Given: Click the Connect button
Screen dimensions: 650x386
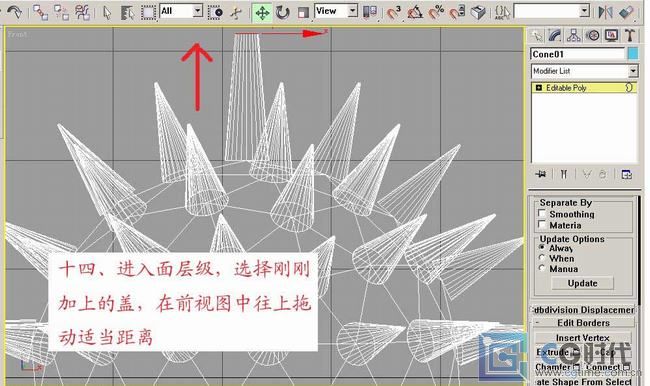Looking at the screenshot, I should [x=603, y=367].
